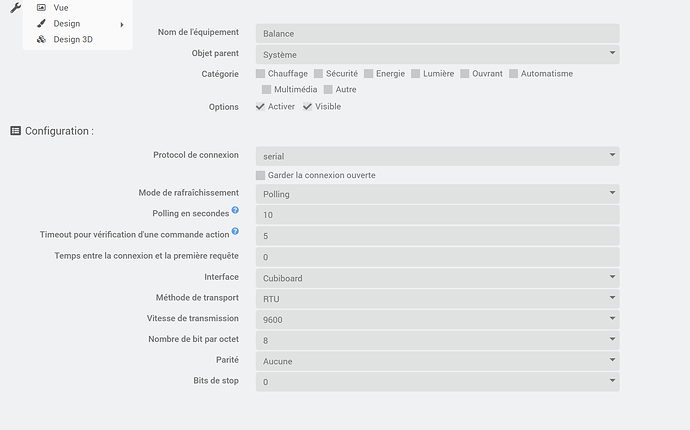Screen dimensions: 690x430
Task: Open the Parité dropdown
Action: click(x=437, y=361)
